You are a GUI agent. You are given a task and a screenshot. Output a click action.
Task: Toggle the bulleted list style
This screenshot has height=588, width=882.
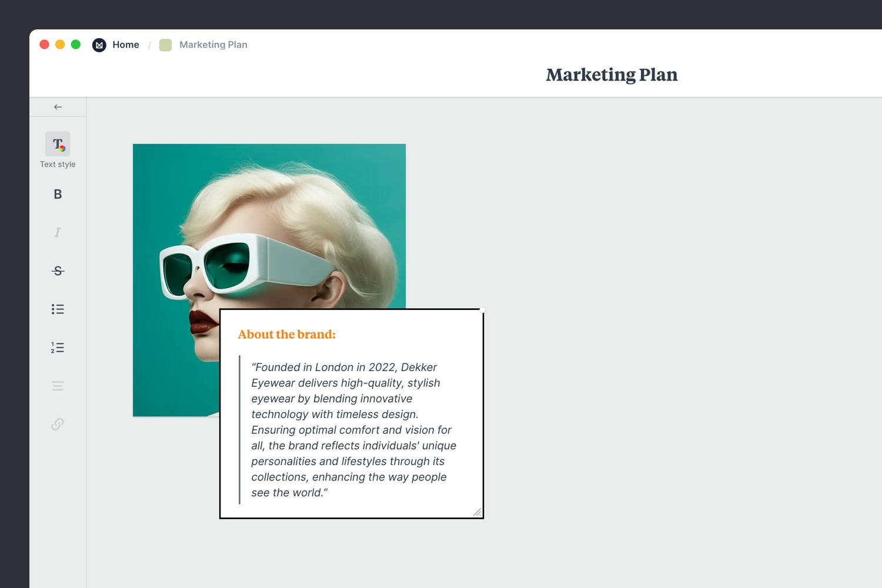coord(57,309)
